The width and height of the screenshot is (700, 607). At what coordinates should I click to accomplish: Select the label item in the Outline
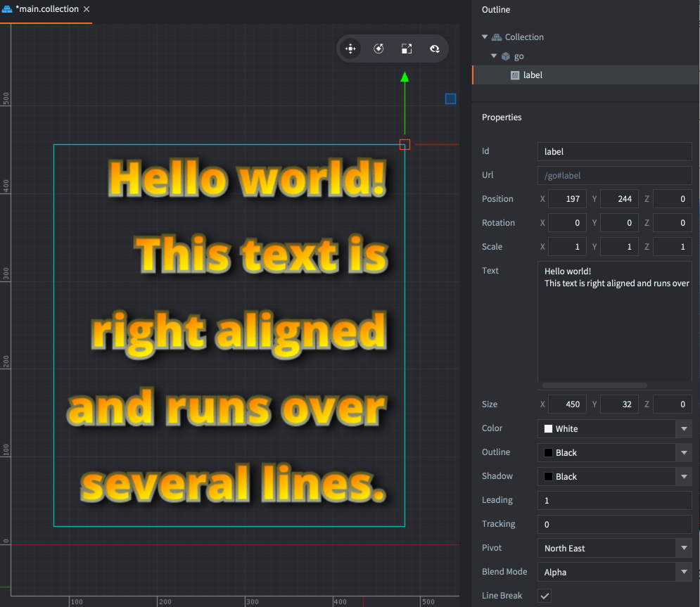(533, 75)
